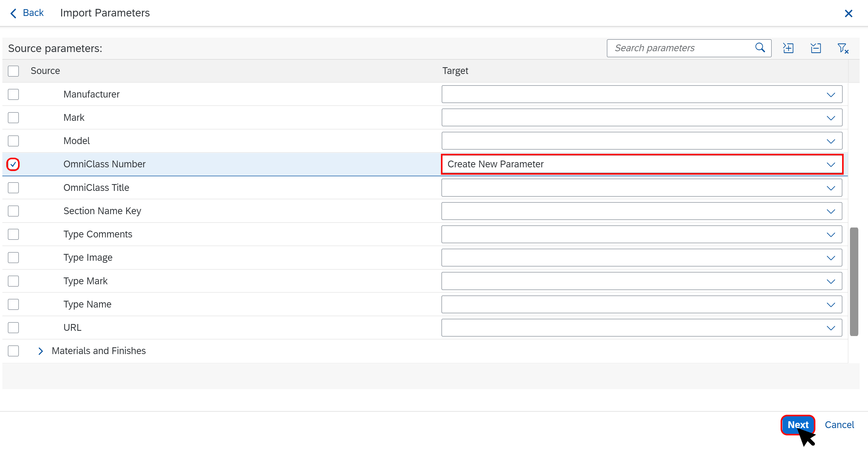Check the Type Name checkbox
The image size is (868, 449).
pos(14,304)
